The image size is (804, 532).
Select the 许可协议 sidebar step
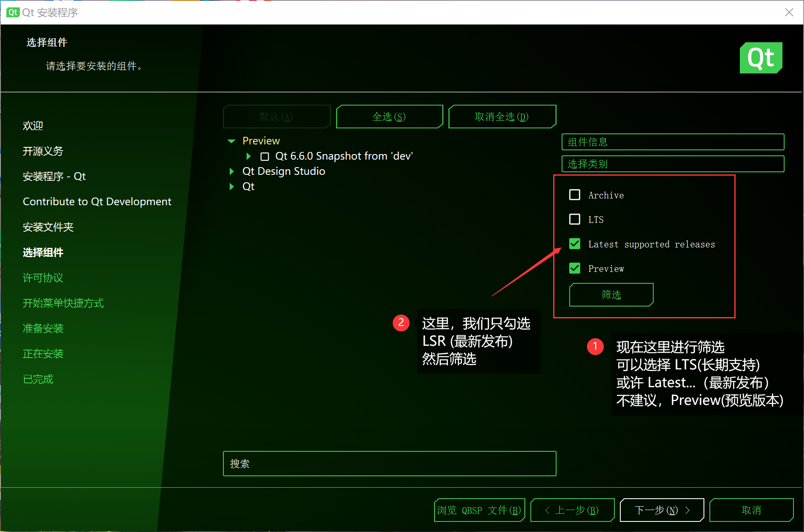point(43,277)
